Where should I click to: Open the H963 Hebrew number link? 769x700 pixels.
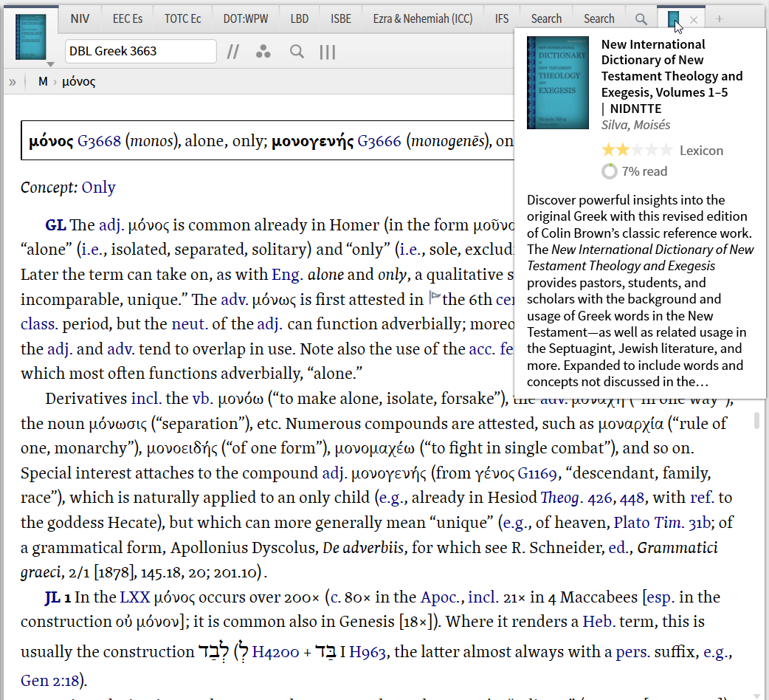tap(368, 653)
